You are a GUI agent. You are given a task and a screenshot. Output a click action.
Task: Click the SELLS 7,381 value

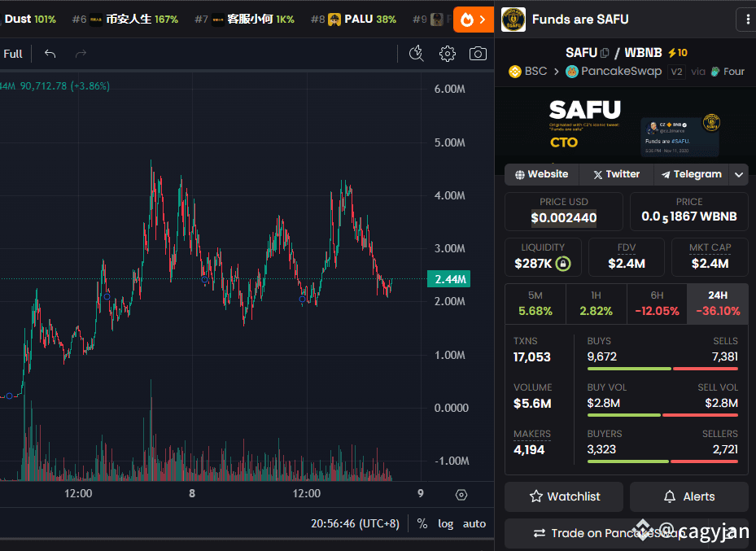(724, 356)
